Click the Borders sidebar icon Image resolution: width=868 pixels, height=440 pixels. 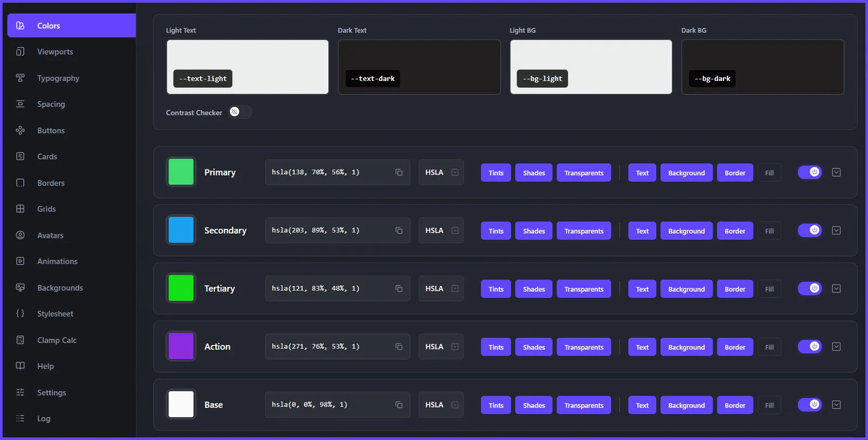click(20, 183)
